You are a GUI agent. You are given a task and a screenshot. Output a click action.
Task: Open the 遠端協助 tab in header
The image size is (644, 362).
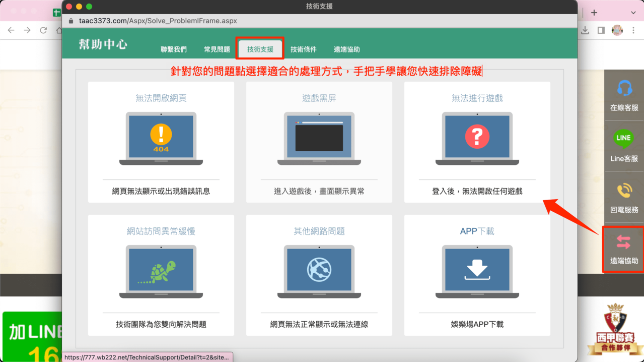tap(347, 49)
